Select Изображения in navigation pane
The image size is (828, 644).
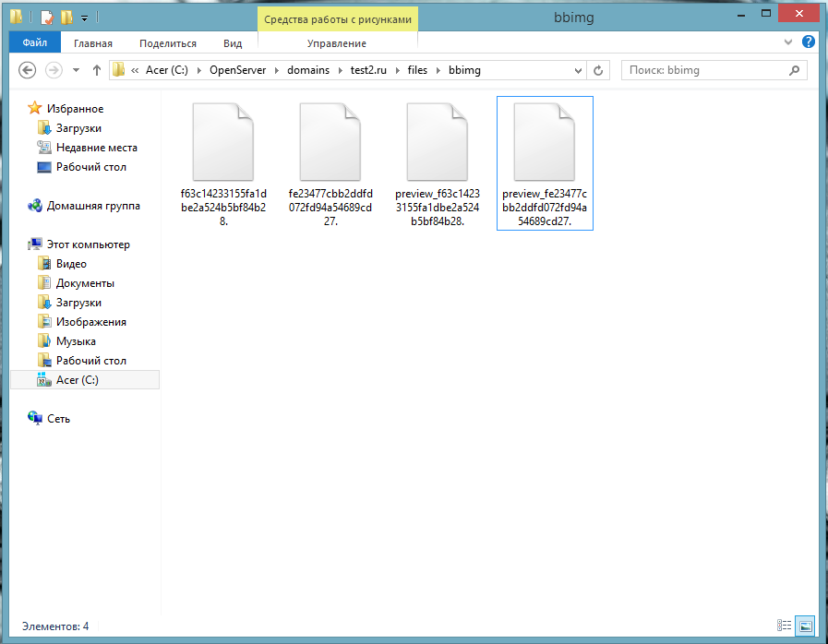[90, 322]
